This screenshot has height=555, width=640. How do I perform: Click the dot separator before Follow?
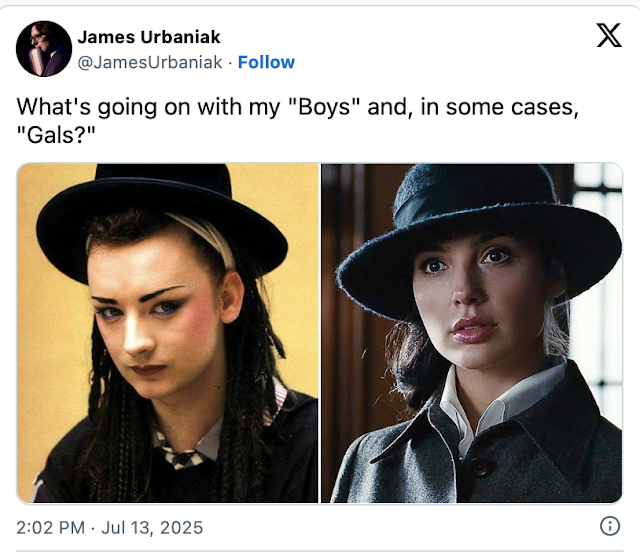(230, 63)
